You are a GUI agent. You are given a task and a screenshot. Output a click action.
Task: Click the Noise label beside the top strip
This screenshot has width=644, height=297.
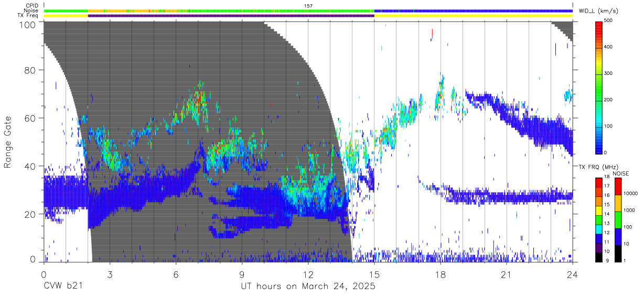coord(31,10)
